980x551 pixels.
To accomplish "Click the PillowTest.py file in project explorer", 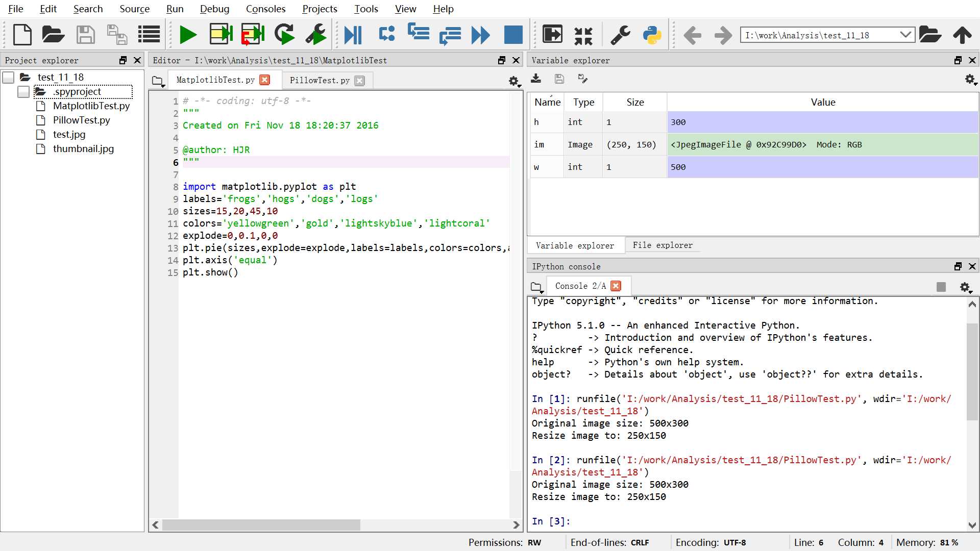I will (x=80, y=120).
